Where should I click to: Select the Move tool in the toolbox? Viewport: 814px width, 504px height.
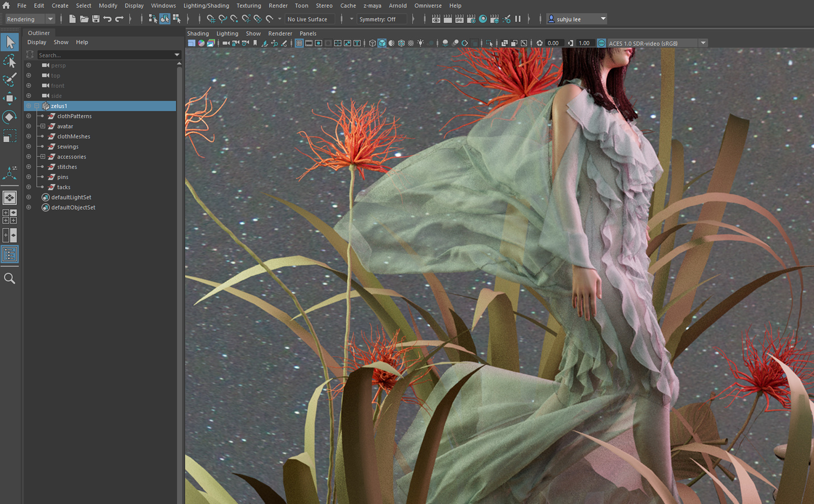[x=10, y=98]
